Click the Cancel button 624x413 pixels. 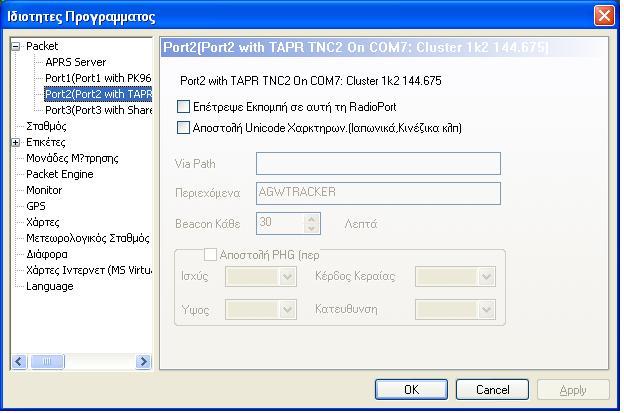pyautogui.click(x=492, y=390)
